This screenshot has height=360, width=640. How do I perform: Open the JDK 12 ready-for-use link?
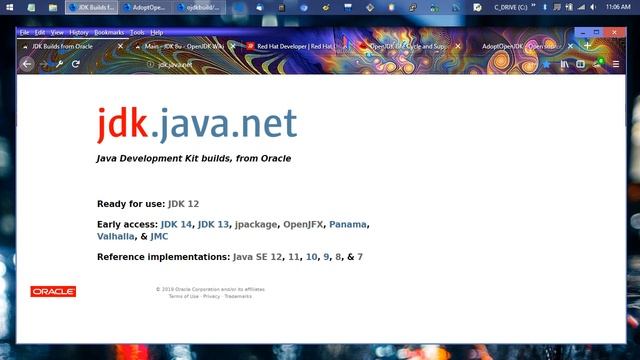coord(183,204)
